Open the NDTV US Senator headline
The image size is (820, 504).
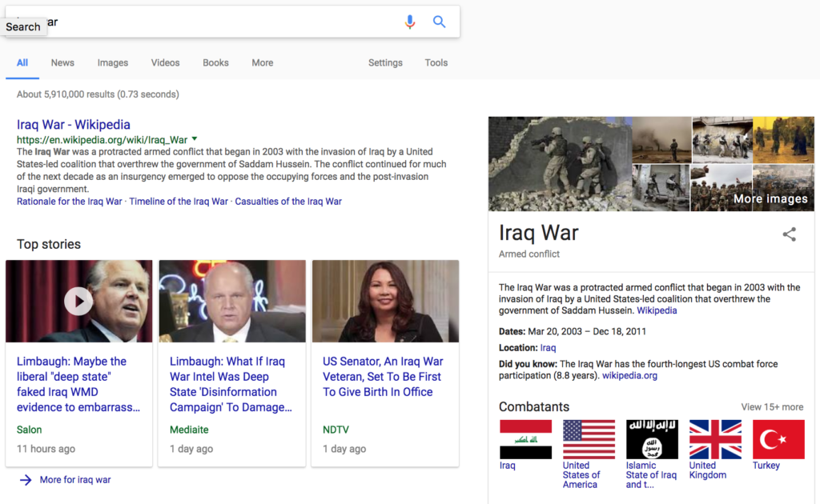pos(383,377)
